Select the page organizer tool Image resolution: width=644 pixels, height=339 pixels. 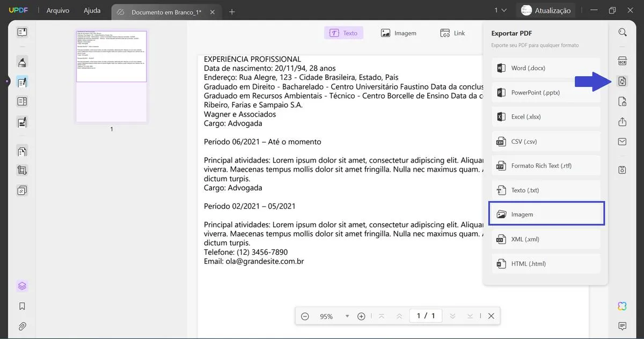pos(21,151)
